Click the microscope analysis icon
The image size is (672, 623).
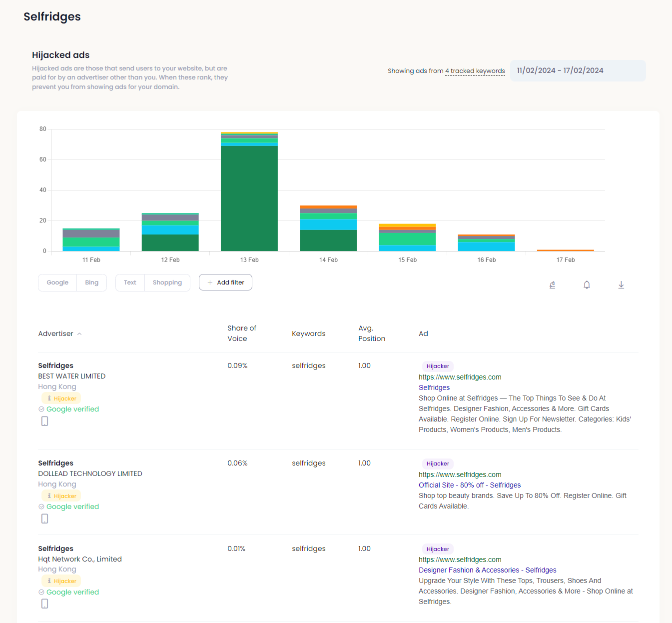click(x=552, y=284)
